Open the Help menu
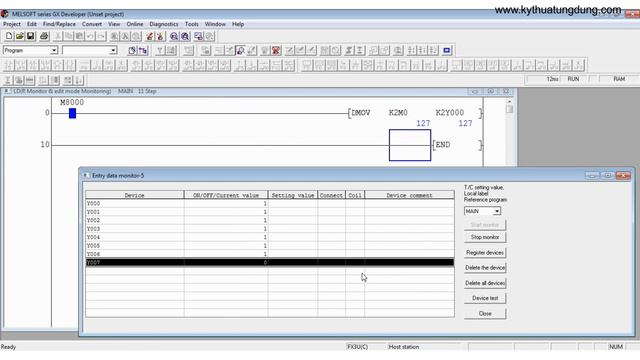The image size is (640, 360). tap(238, 24)
